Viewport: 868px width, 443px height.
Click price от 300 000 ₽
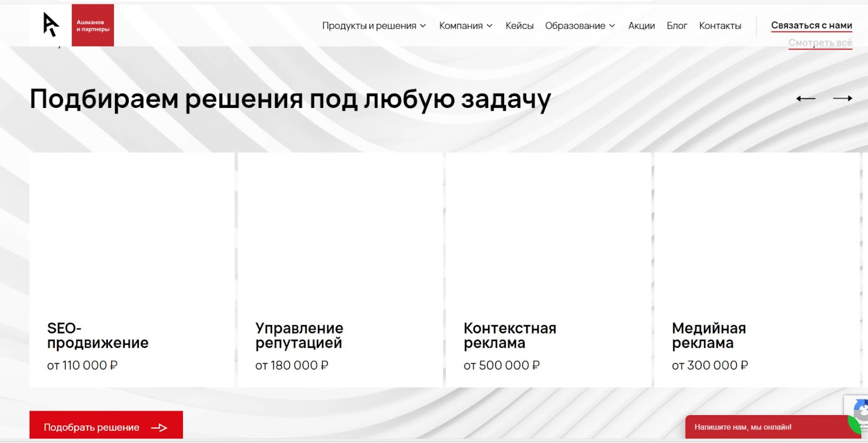(710, 365)
